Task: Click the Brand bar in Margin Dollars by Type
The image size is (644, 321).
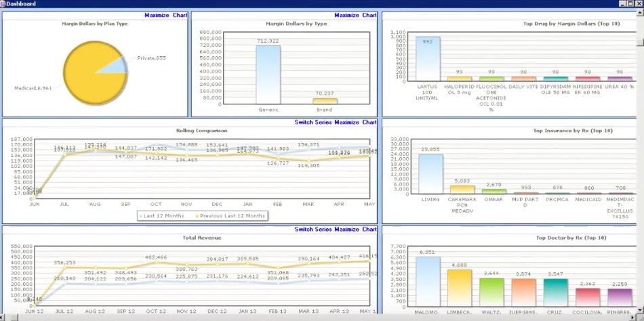Action: click(325, 101)
